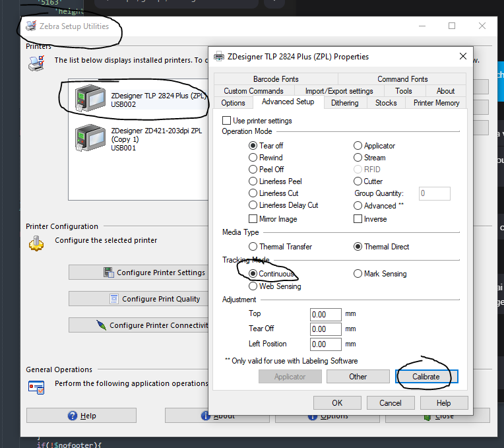The height and width of the screenshot is (448, 504).
Task: Tick the Inverse checkbox
Action: point(358,219)
